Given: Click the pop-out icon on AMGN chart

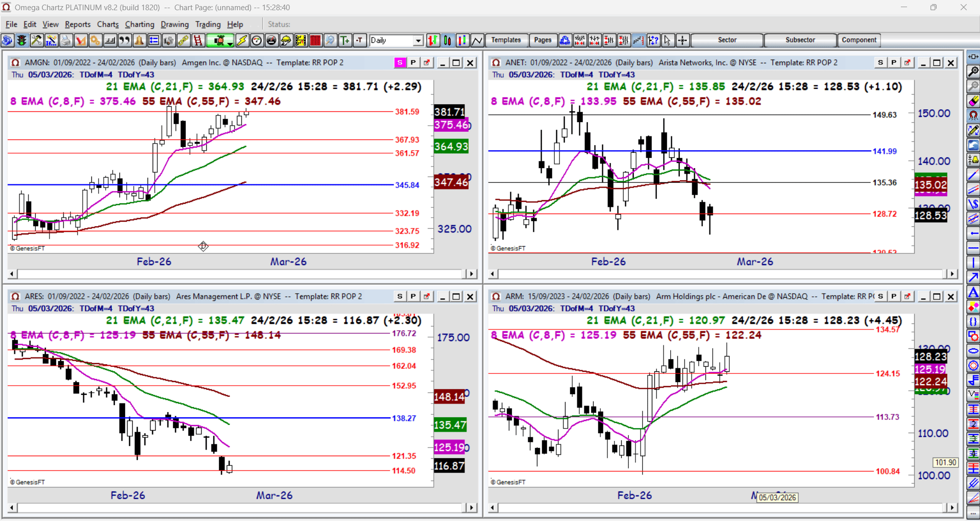Looking at the screenshot, I should [427, 63].
